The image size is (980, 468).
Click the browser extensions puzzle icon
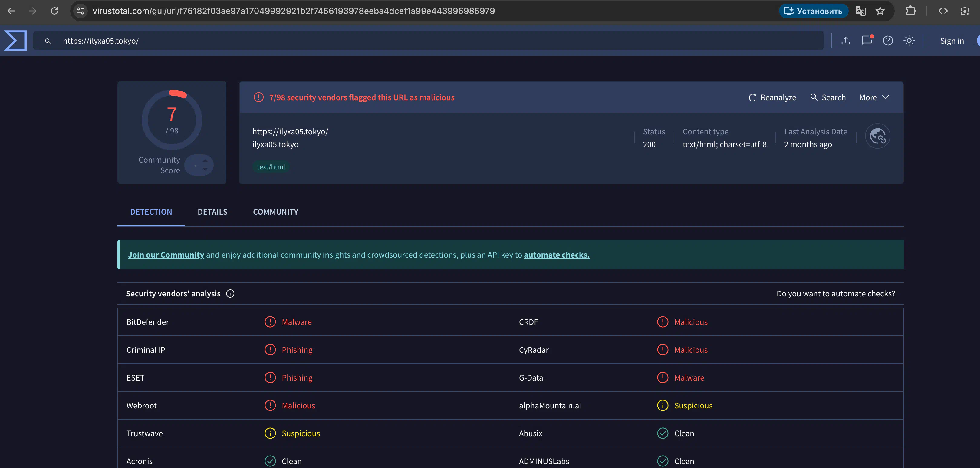coord(910,11)
